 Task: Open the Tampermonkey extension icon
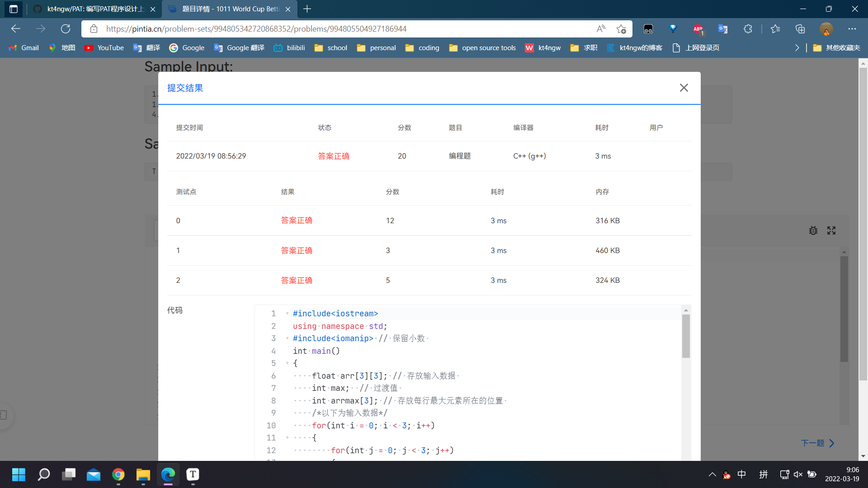(x=648, y=29)
